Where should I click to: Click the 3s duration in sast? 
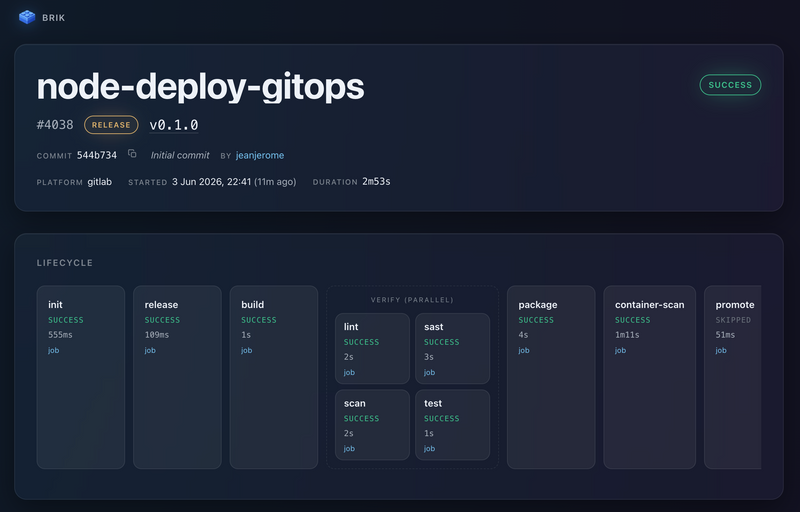[429, 356]
